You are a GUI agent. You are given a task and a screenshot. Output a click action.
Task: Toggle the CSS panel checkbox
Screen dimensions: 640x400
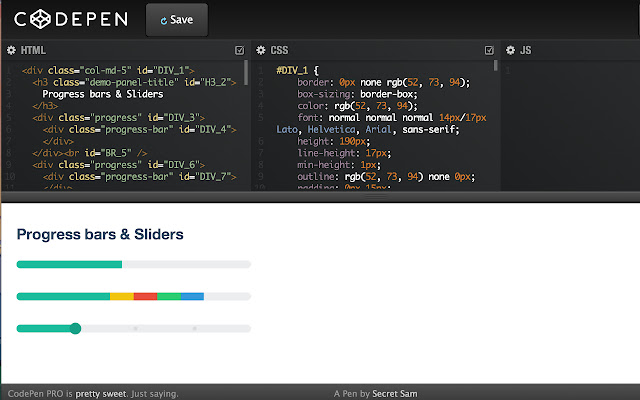[489, 49]
